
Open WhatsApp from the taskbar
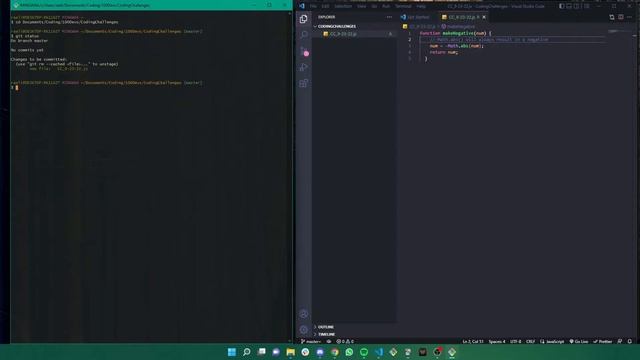point(349,352)
